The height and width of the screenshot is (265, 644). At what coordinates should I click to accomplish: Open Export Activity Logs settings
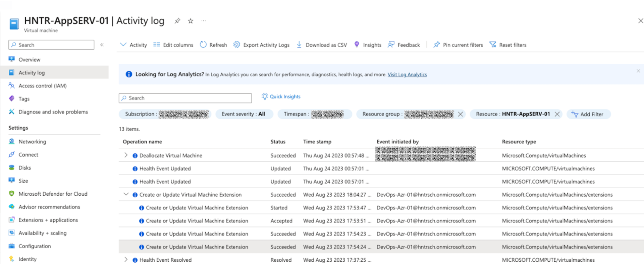[x=261, y=45]
